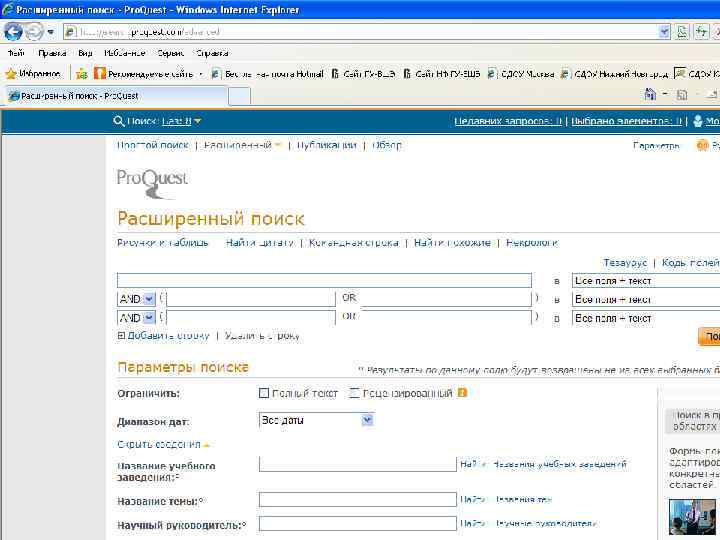
Task: Open the AND operator dropdown in second row
Action: tap(136, 299)
